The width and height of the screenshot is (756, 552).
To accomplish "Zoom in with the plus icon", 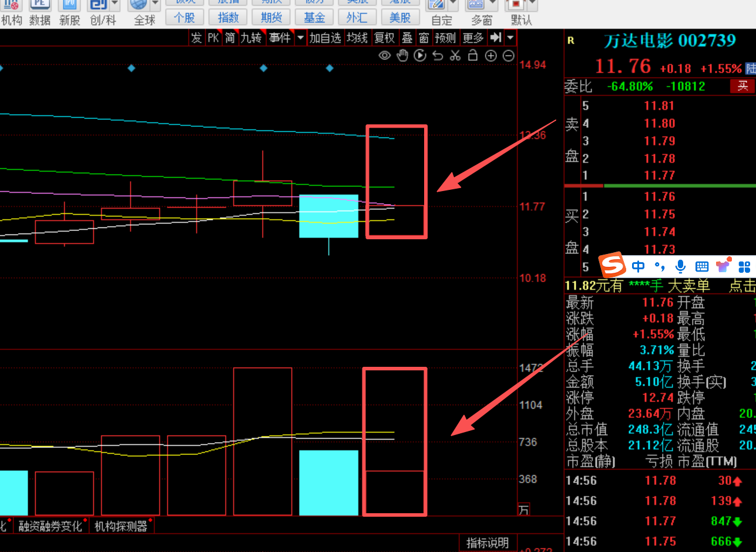I will click(491, 56).
